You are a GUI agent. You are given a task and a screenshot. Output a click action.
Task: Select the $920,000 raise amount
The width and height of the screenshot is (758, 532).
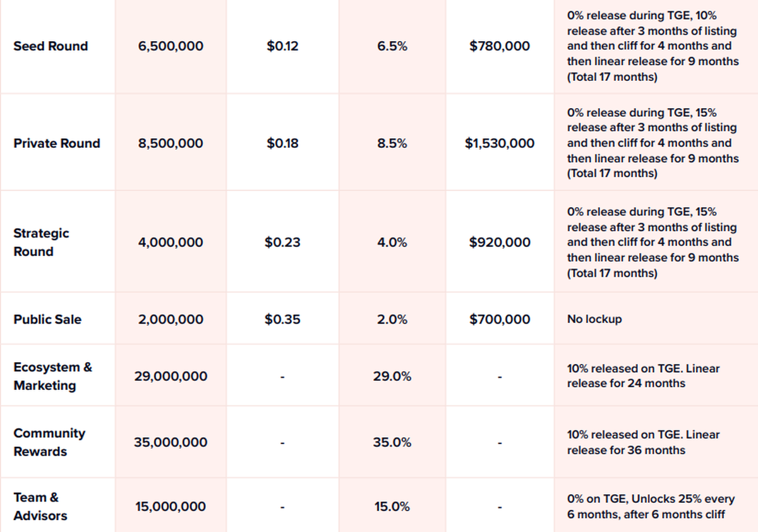tap(500, 243)
